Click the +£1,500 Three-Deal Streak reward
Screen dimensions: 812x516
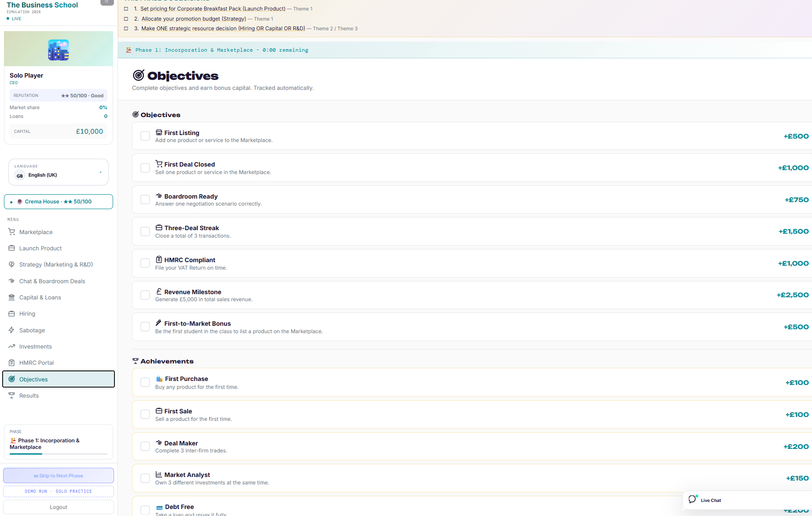[x=794, y=231]
